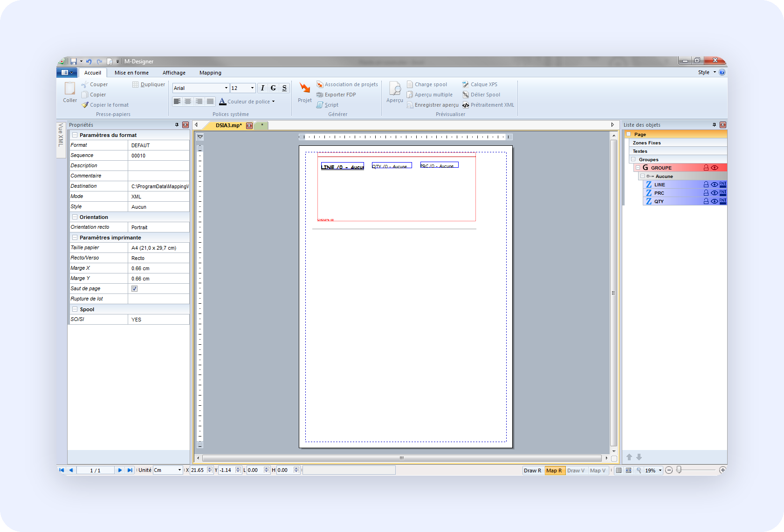
Task: Apply underline with the S button
Action: (x=284, y=88)
